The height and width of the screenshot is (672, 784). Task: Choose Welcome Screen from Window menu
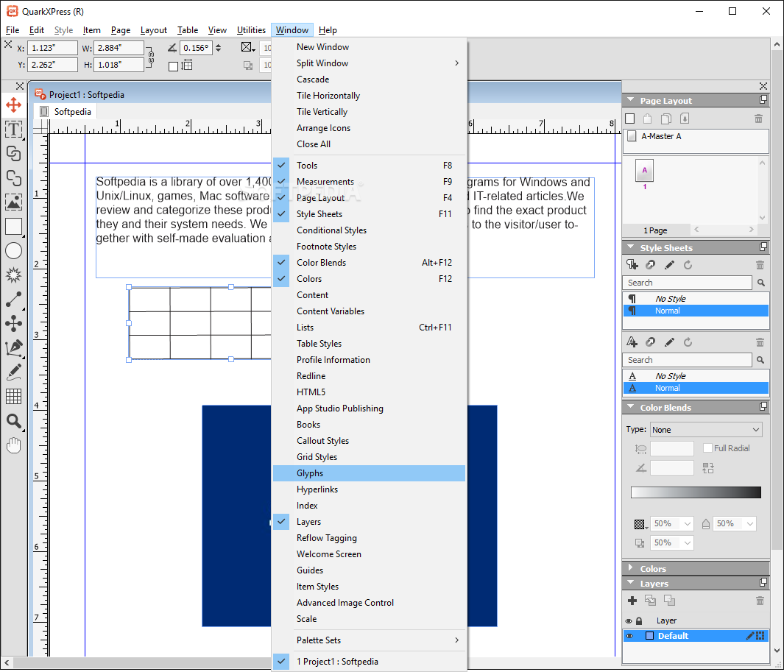click(369, 554)
